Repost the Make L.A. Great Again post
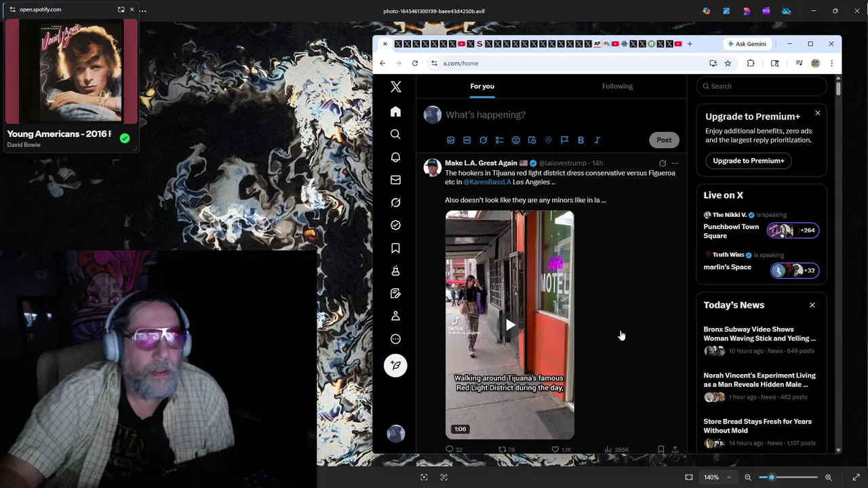This screenshot has height=488, width=868. point(502,449)
